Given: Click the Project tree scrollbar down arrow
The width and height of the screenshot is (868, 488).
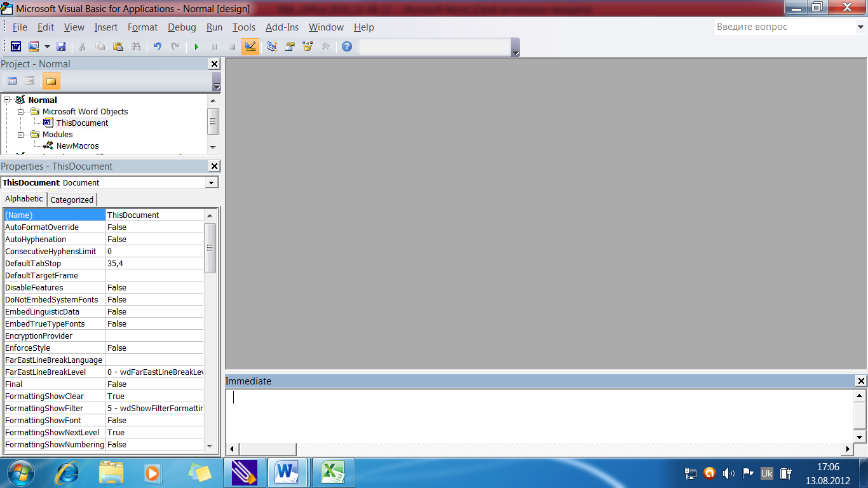Looking at the screenshot, I should 214,147.
